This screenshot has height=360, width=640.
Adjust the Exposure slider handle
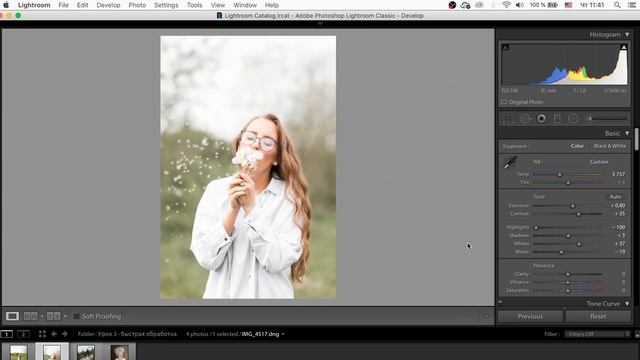coord(573,206)
